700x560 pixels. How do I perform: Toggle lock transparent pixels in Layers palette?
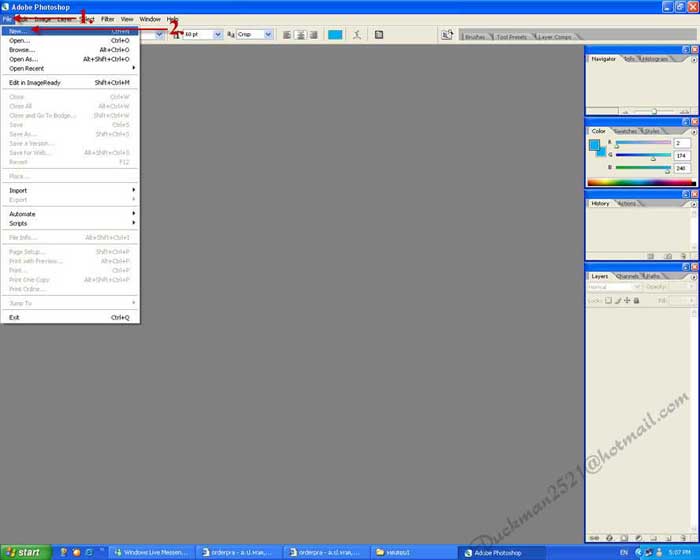[608, 301]
